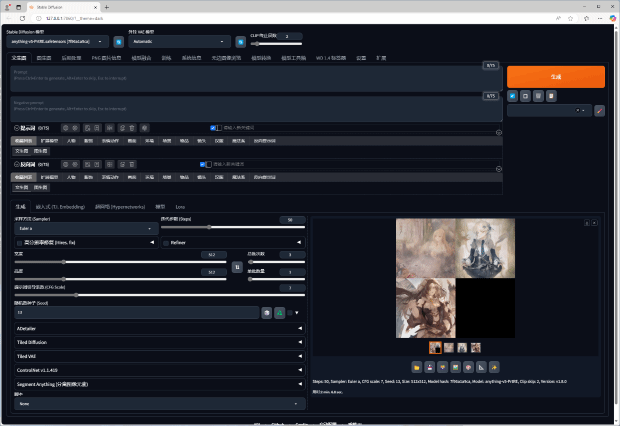Click the Steps value box showing 50
Screen dimensions: 620x426
(292, 220)
